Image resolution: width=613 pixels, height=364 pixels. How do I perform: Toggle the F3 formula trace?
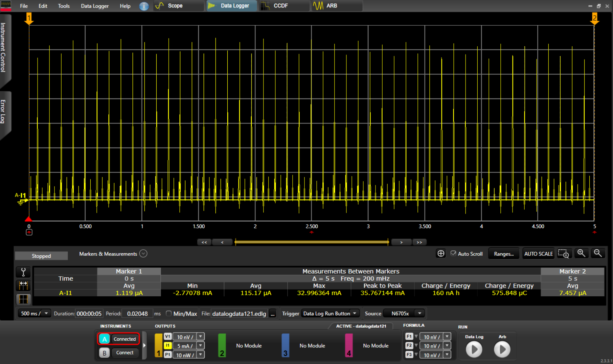click(x=409, y=355)
